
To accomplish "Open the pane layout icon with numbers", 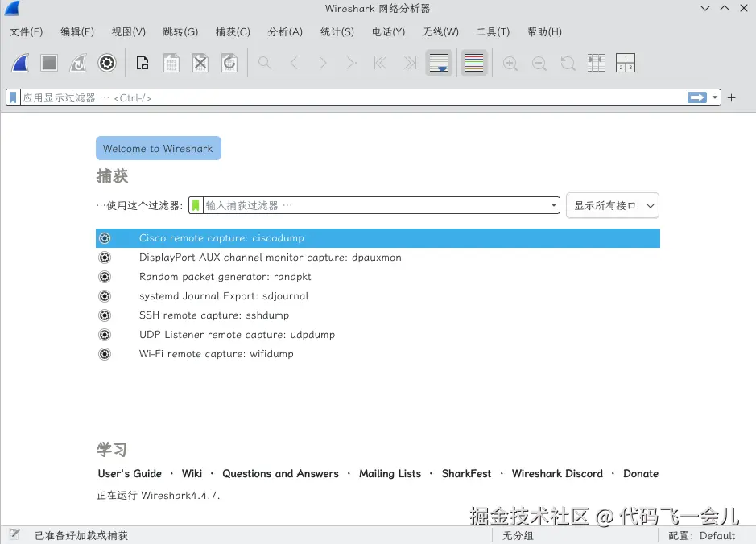I will pos(626,63).
